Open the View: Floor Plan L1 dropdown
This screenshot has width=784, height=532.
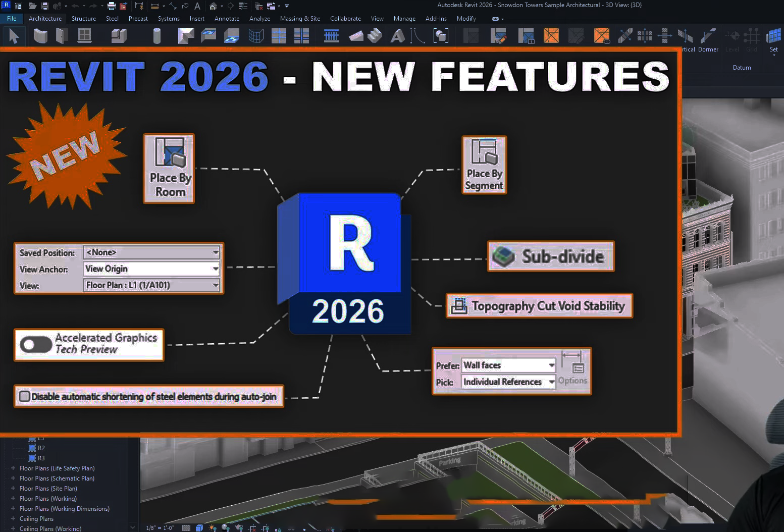[152, 285]
